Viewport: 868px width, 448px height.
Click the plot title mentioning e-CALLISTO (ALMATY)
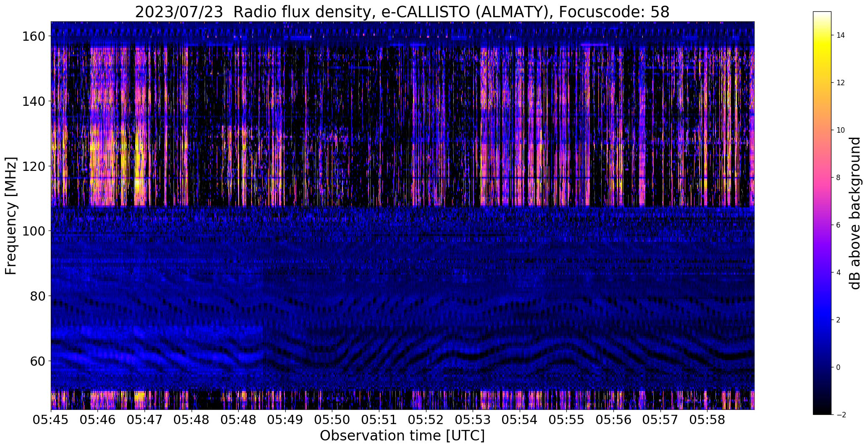[402, 12]
